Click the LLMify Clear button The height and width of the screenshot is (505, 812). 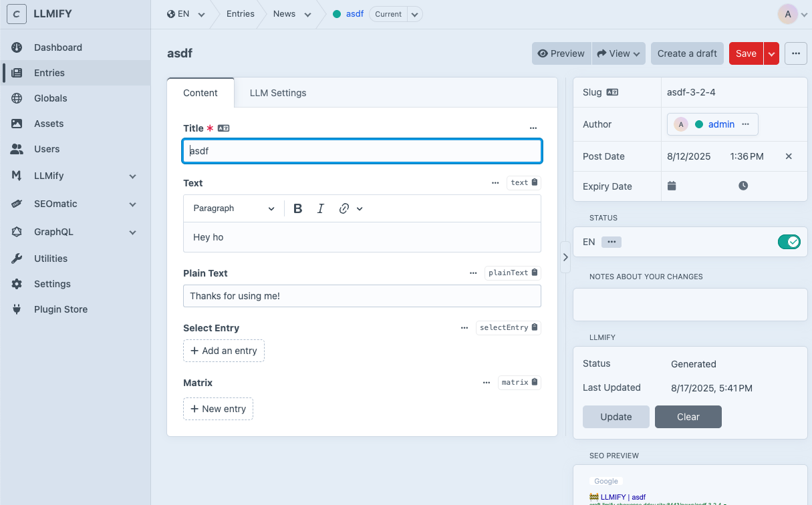coord(688,417)
